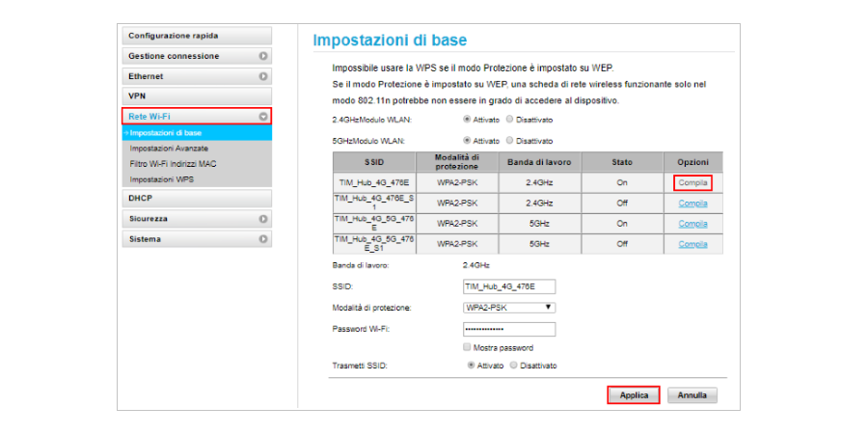Open Impostazioni Avanzate submenu
Image resolution: width=868 pixels, height=434 pixels.
click(x=169, y=149)
